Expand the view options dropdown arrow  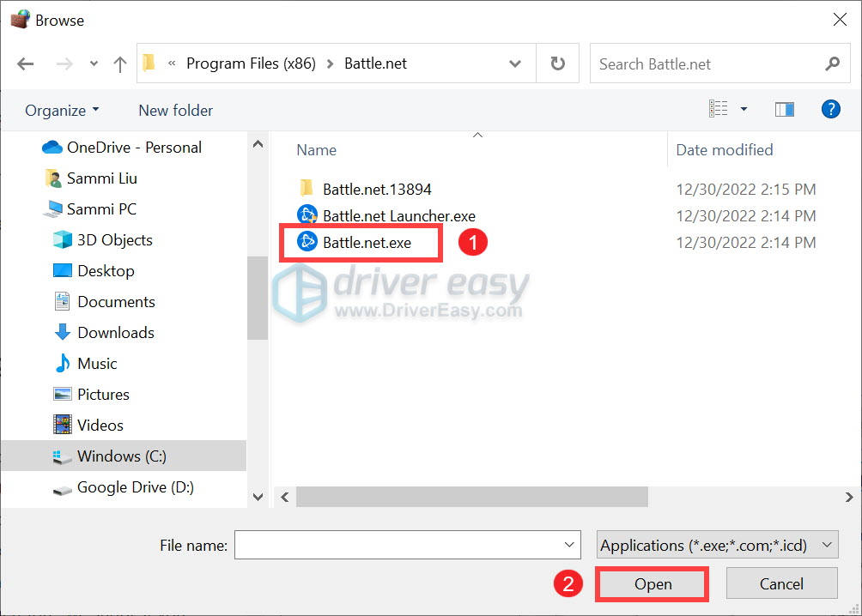point(744,109)
